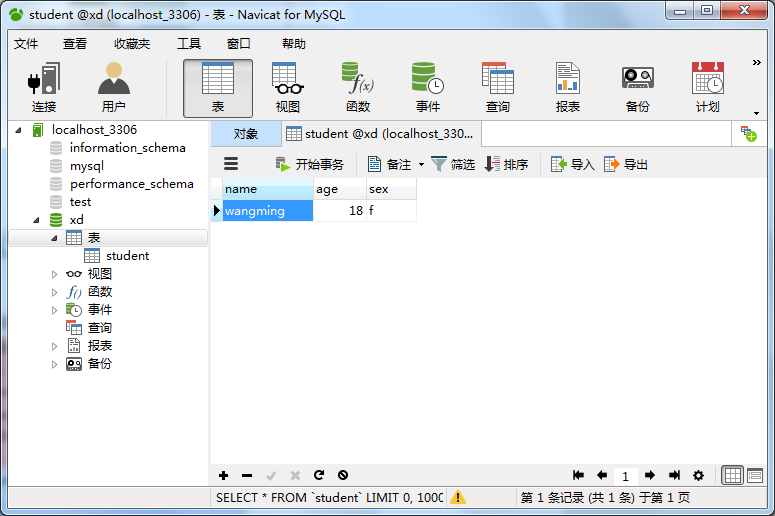This screenshot has width=775, height=516.
Task: Open the 窗口 window menu
Action: point(238,43)
